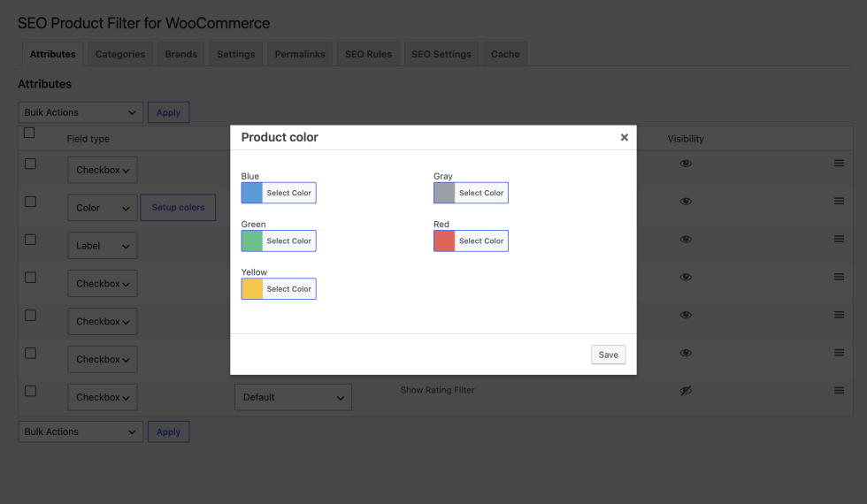Switch to the Attributes tab
The width and height of the screenshot is (867, 504).
52,54
